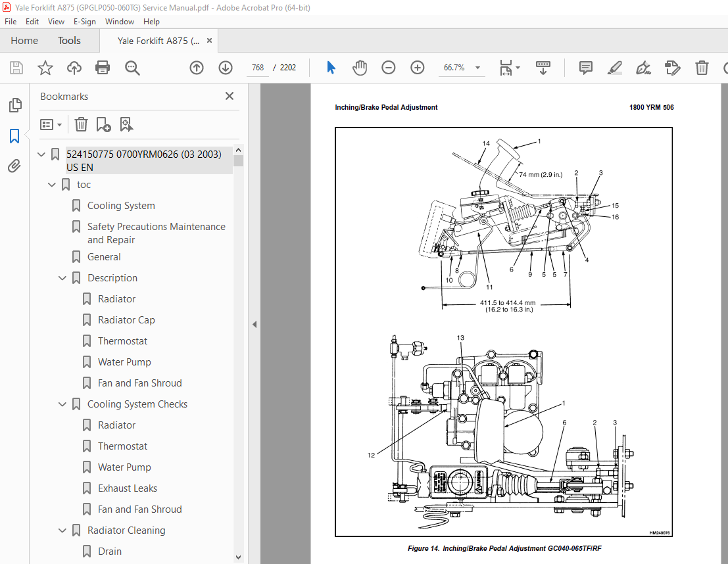Go to previous page arrow
This screenshot has width=728, height=564.
click(x=197, y=68)
